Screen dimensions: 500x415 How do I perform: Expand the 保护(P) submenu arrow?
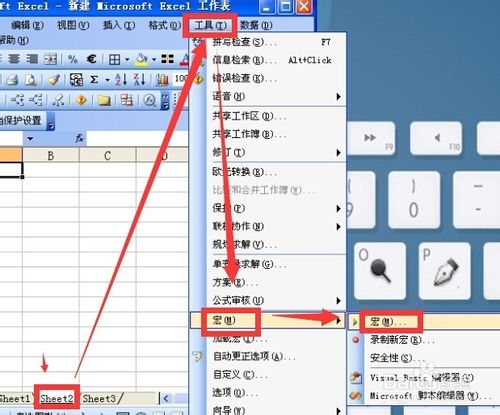point(338,209)
